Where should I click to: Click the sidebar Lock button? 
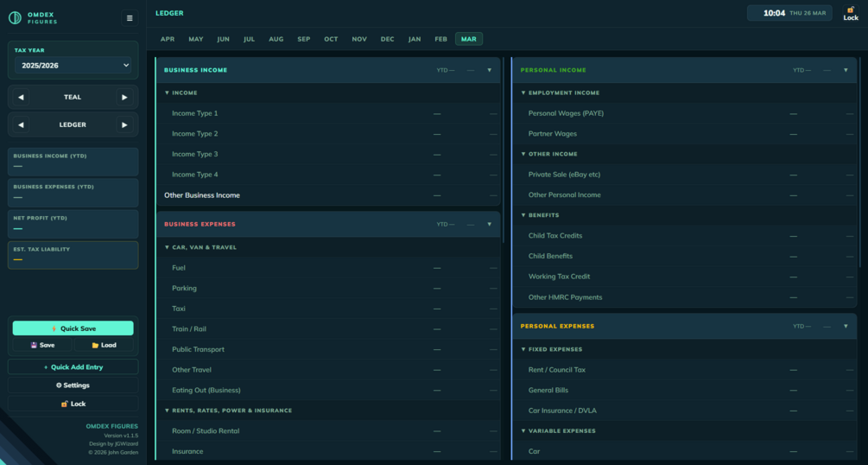click(73, 404)
